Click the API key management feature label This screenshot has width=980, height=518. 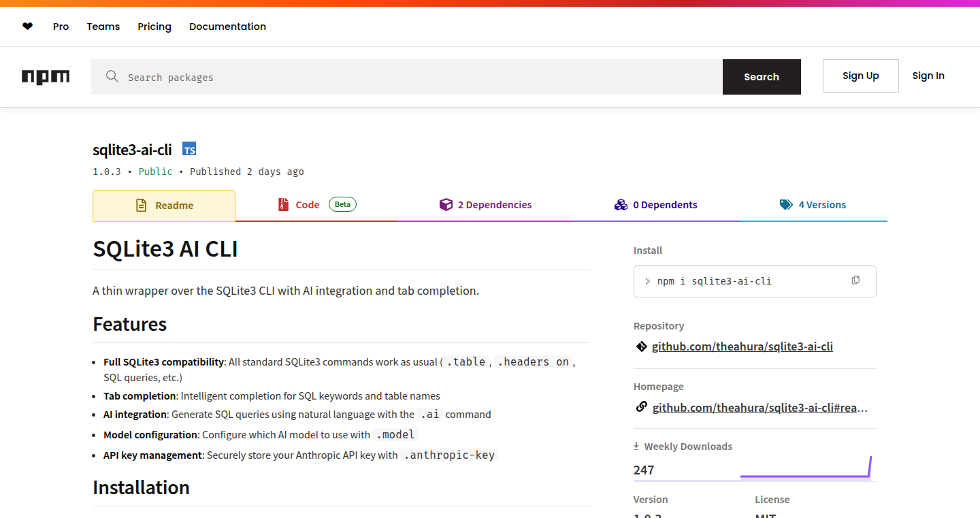pos(153,455)
